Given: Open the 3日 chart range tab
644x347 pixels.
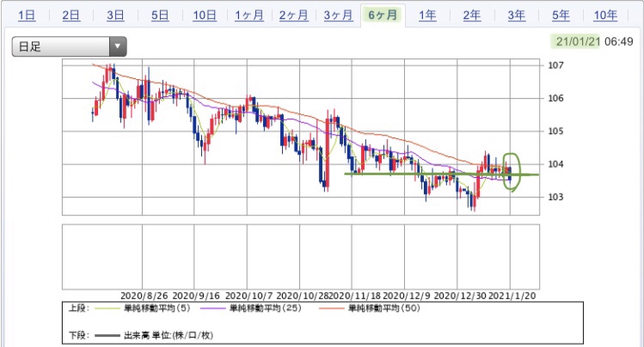Looking at the screenshot, I should point(115,15).
